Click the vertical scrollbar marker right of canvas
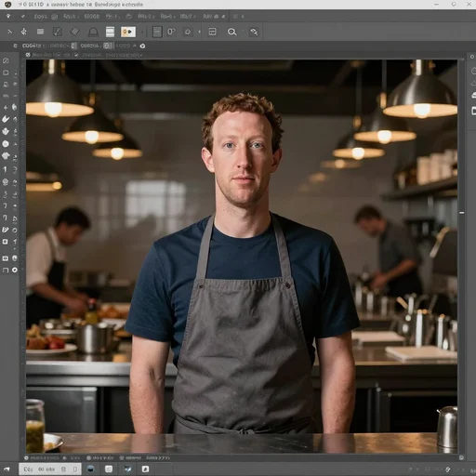Image resolution: width=476 pixels, height=476 pixels. (462, 213)
